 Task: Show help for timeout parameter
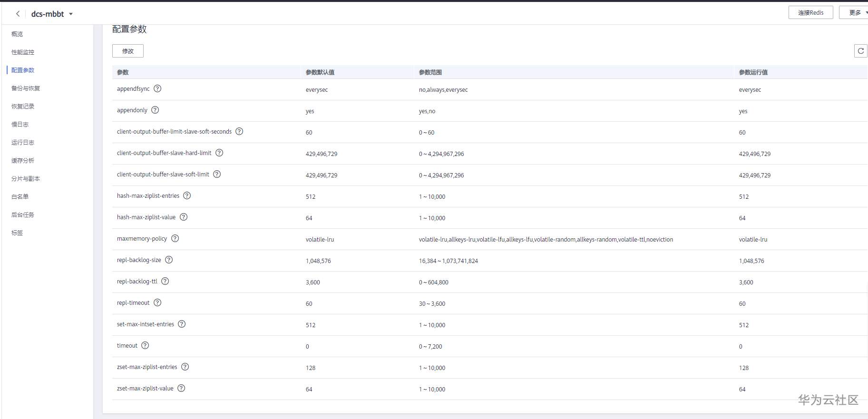pyautogui.click(x=145, y=345)
